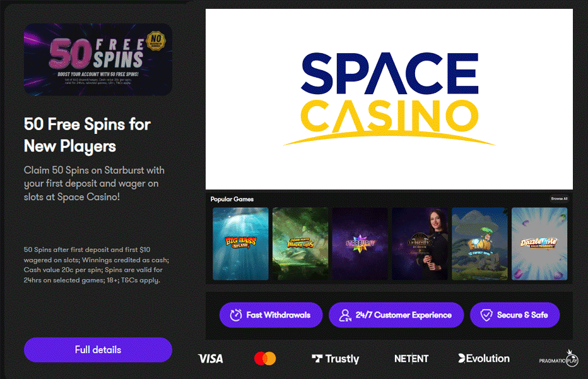Click the clock icon in Fast Withdrawals

click(x=236, y=315)
